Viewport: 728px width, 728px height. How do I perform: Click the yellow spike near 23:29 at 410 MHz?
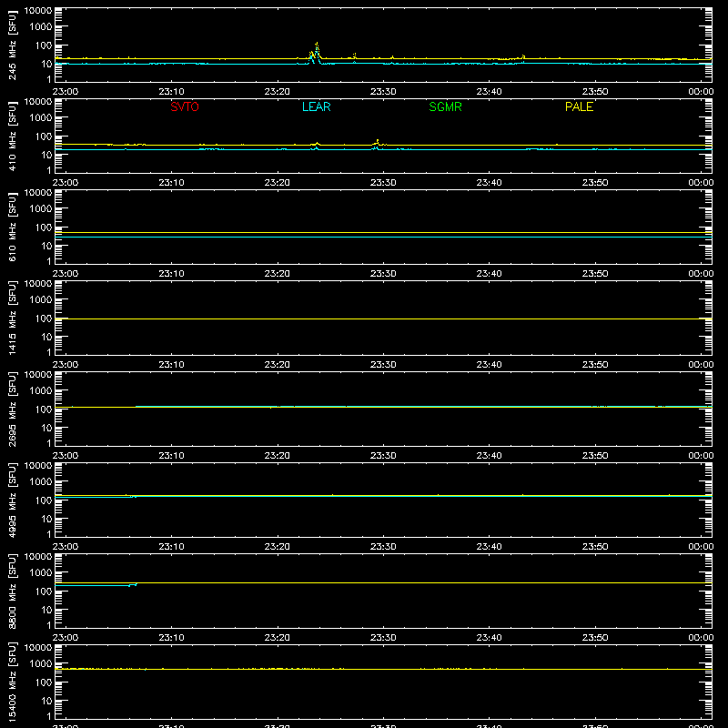378,140
